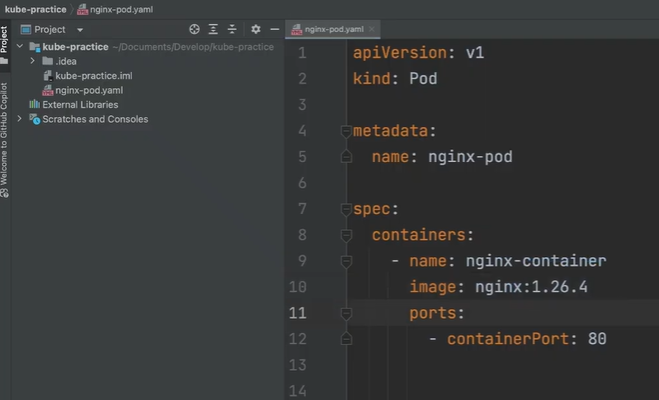This screenshot has height=400, width=659.
Task: Collapse the spec block fold marker
Action: tap(346, 209)
